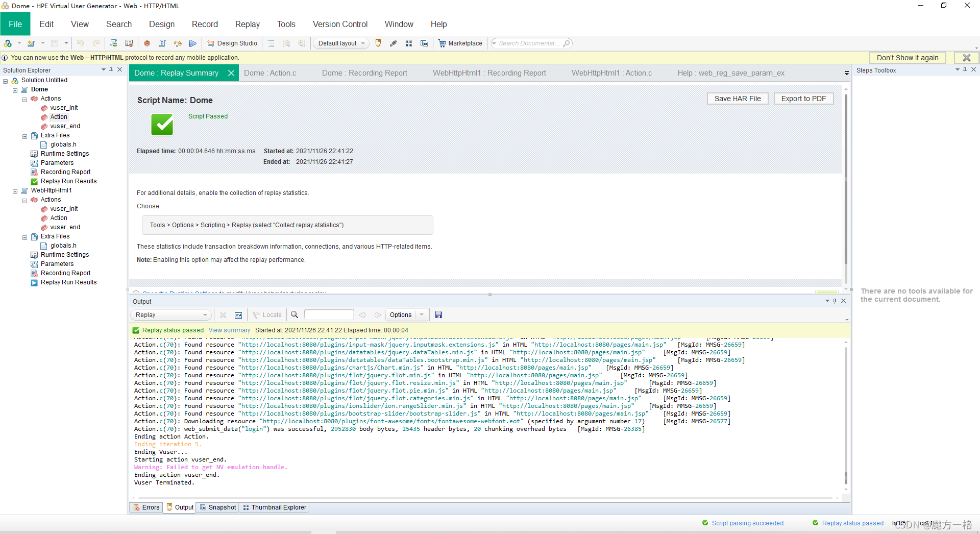The height and width of the screenshot is (534, 980).
Task: Click the green Script Passed checkmark icon
Action: click(x=162, y=125)
